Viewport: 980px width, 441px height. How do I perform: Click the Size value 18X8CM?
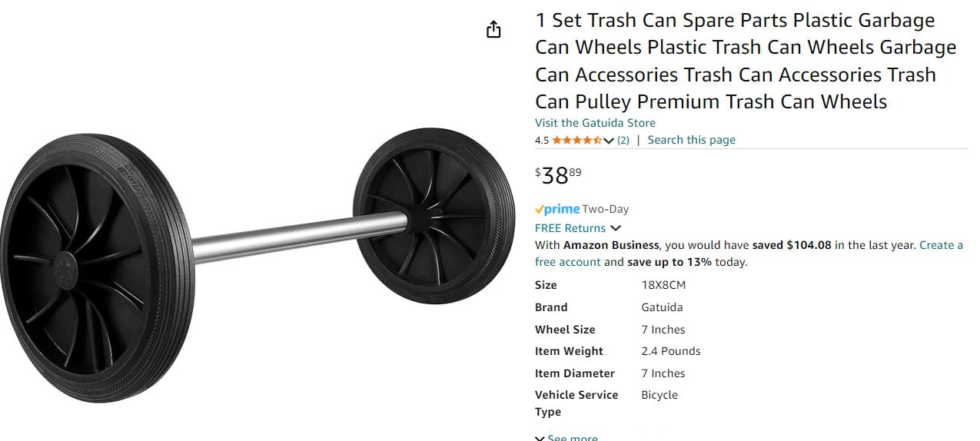[663, 285]
